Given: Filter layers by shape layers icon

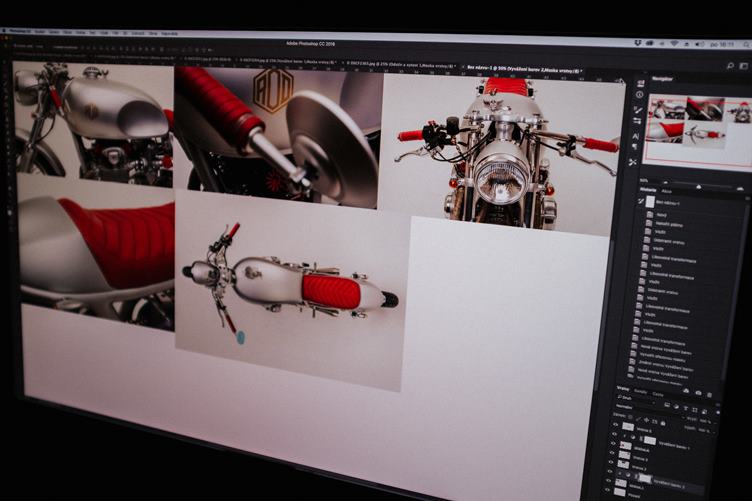Looking at the screenshot, I should tap(695, 410).
